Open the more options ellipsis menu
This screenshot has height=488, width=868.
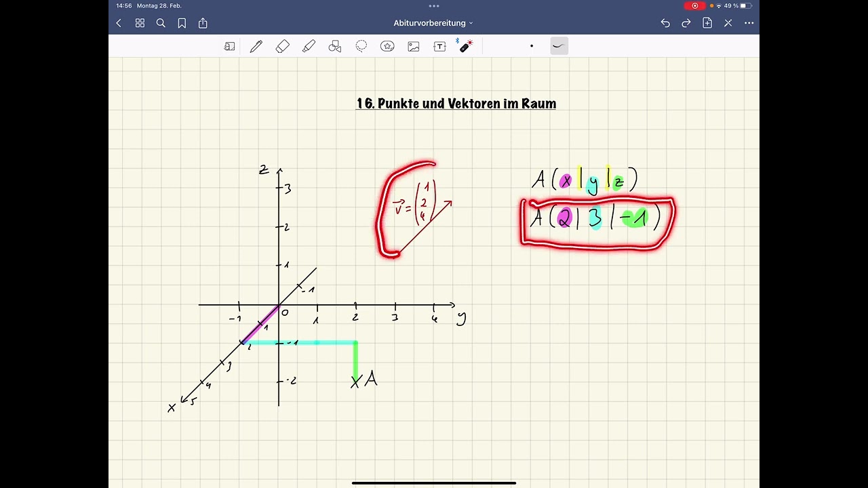[x=749, y=23]
